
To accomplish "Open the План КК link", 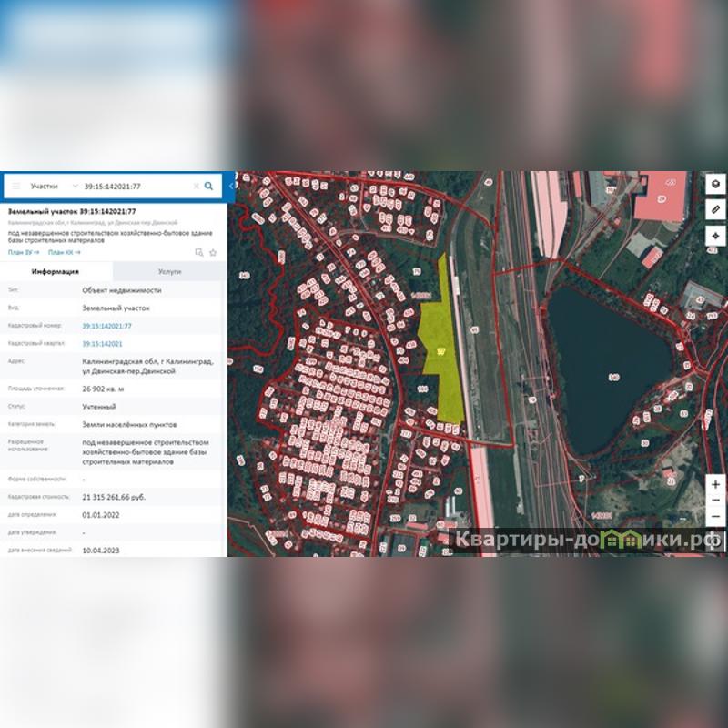I will click(62, 252).
